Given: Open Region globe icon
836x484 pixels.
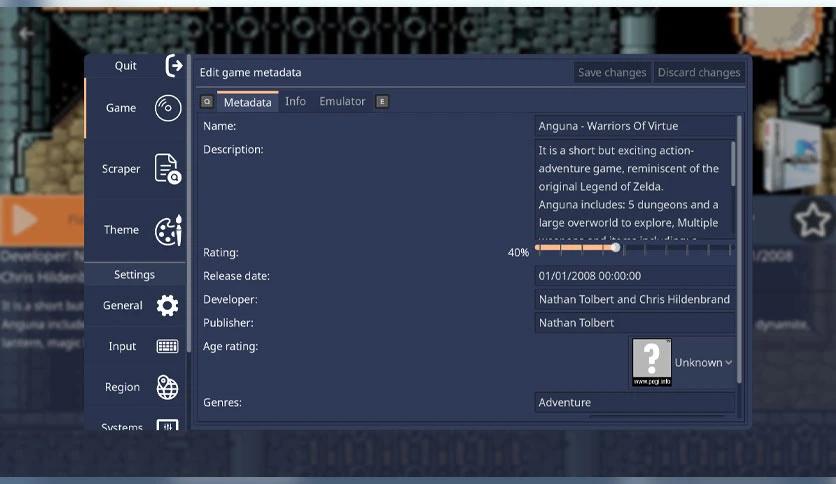Looking at the screenshot, I should pos(167,387).
